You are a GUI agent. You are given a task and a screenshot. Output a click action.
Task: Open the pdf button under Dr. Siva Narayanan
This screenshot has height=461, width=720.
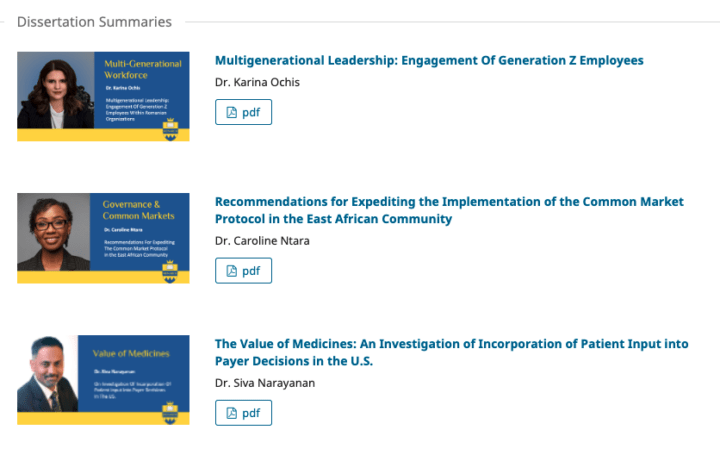click(x=243, y=413)
